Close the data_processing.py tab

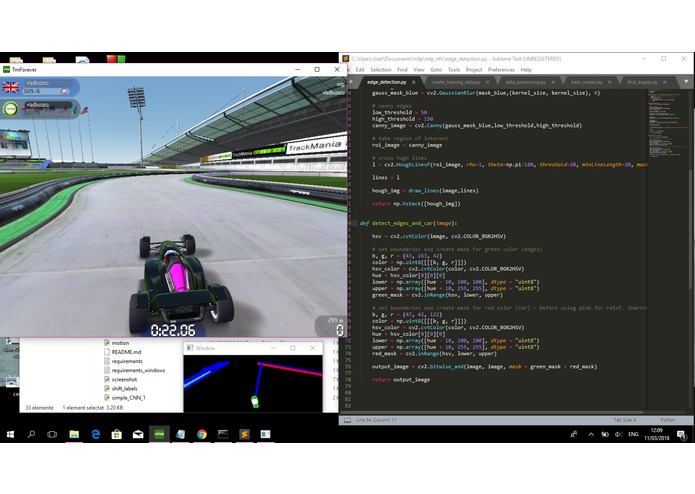(x=553, y=82)
